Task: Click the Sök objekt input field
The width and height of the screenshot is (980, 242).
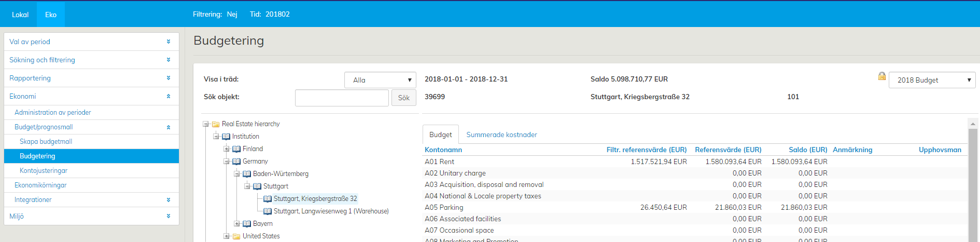Action: tap(342, 98)
